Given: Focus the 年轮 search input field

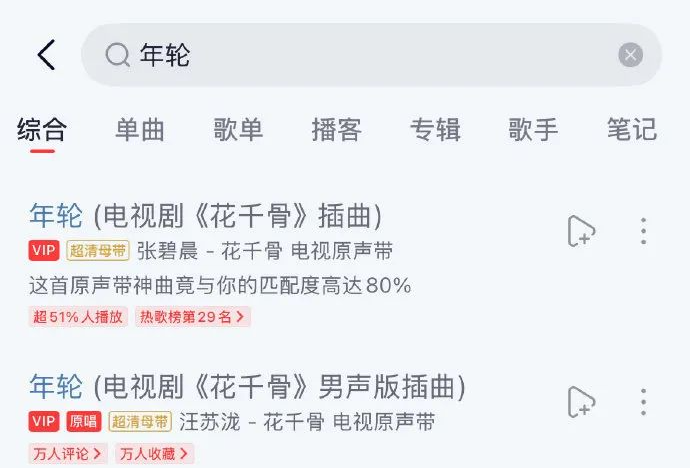Looking at the screenshot, I should click(371, 55).
